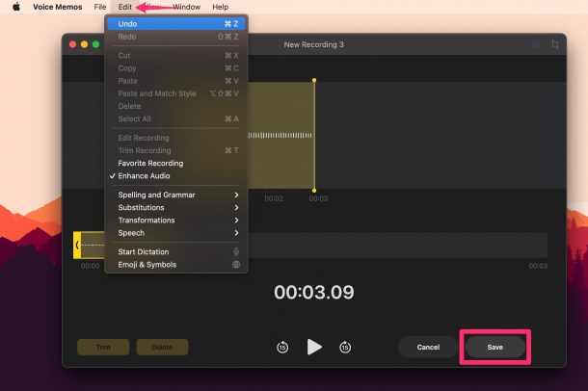Expand the Transformations submenu

click(x=176, y=221)
